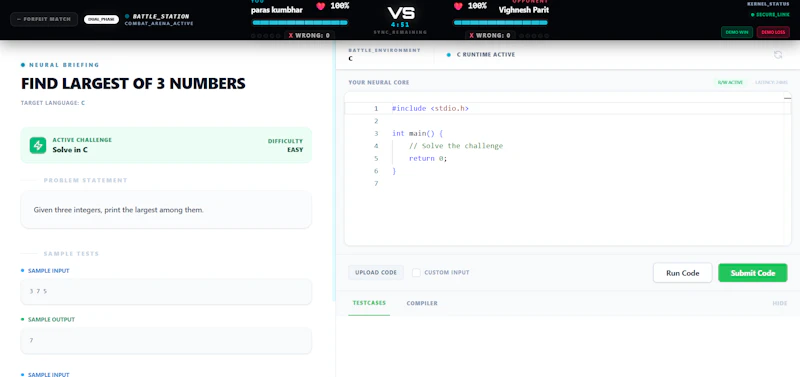
Task: Click the 'Solve in C' challenge text
Action: 70,150
